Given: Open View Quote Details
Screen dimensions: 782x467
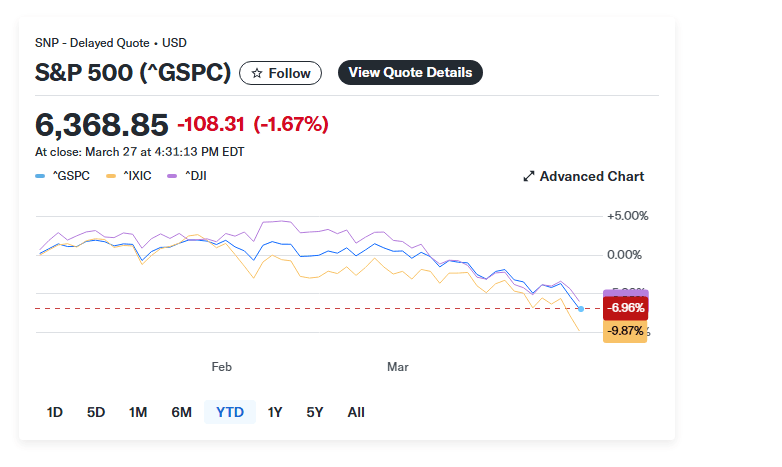Looking at the screenshot, I should click(410, 72).
